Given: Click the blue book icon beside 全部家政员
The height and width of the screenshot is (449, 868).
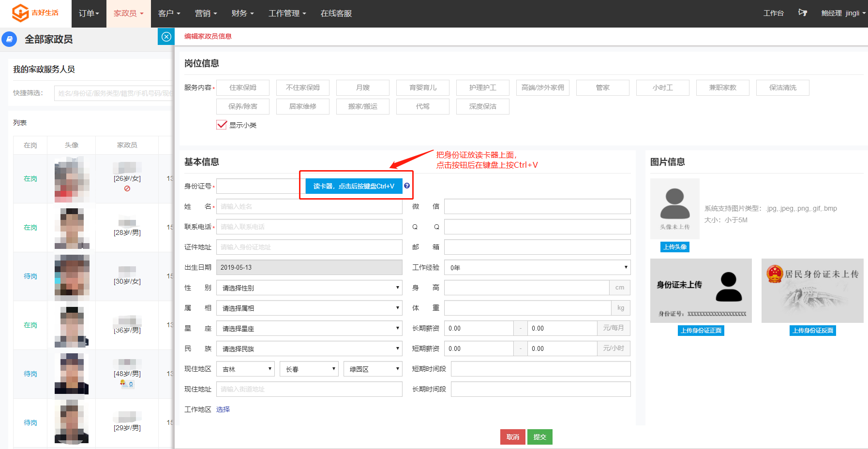Looking at the screenshot, I should [9, 39].
